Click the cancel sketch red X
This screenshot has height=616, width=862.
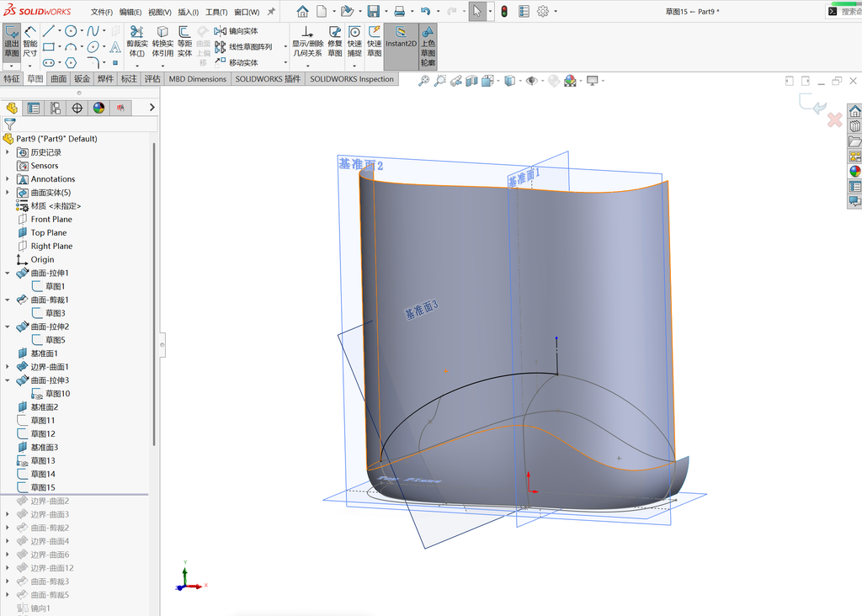coord(834,119)
